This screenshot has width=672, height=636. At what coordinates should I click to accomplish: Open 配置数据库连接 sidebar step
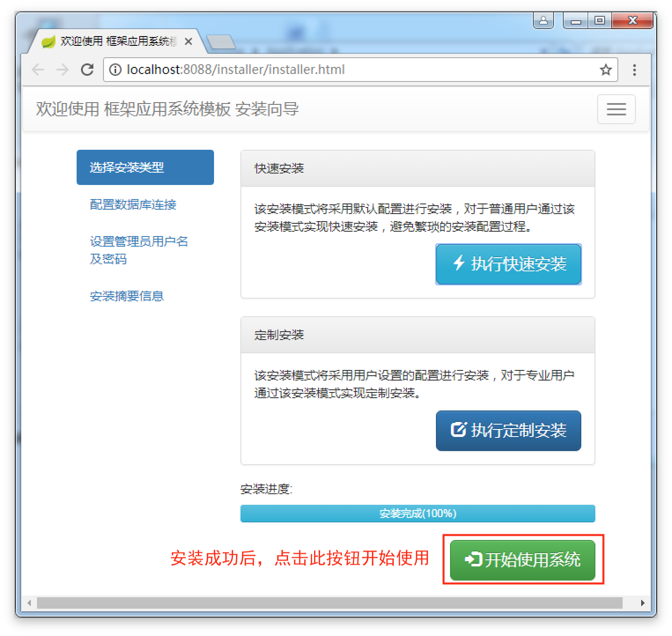[x=133, y=204]
